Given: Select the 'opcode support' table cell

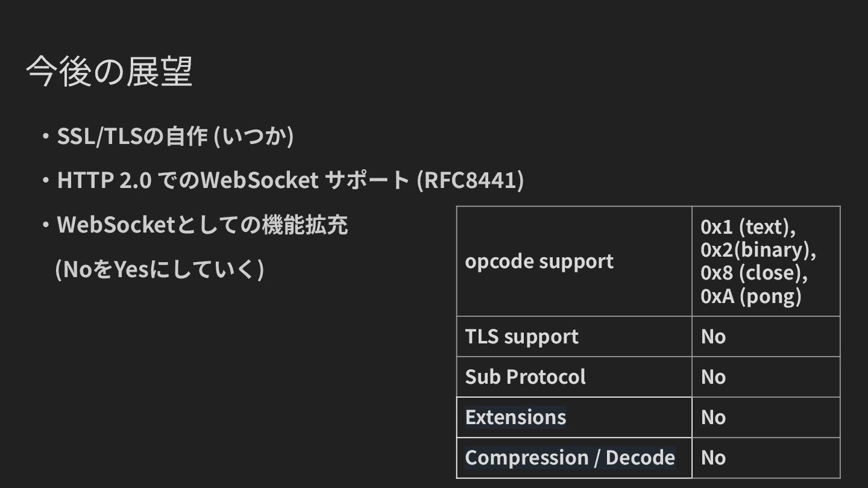Looking at the screenshot, I should point(539,261).
